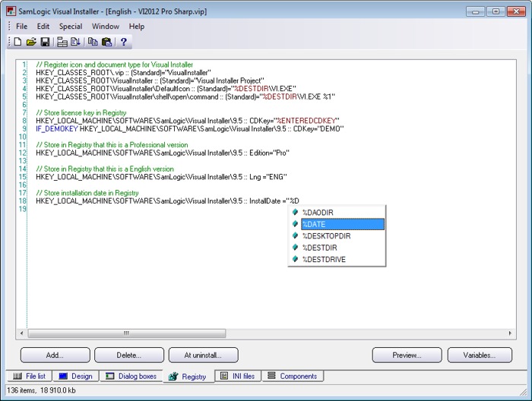Viewport: 532px width, 401px height.
Task: Click the "136 items, 18 910.0 kb" status text
Action: point(41,390)
